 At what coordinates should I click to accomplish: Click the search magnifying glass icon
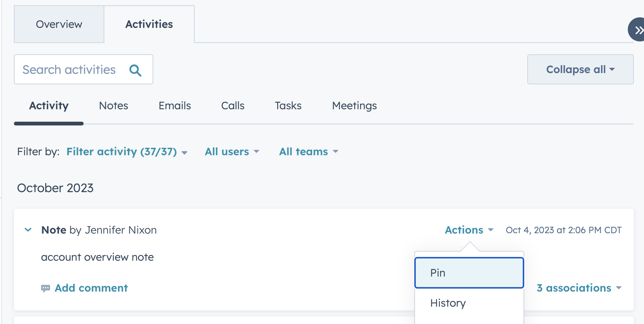click(135, 69)
